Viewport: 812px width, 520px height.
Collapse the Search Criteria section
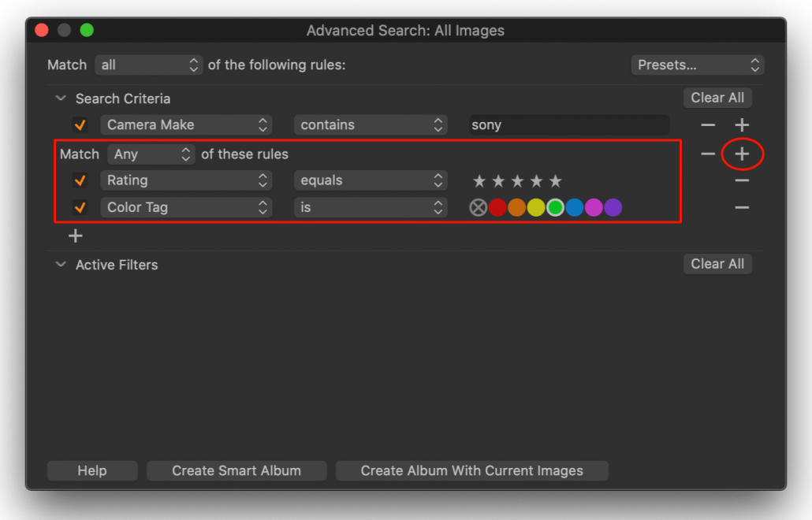[x=61, y=98]
